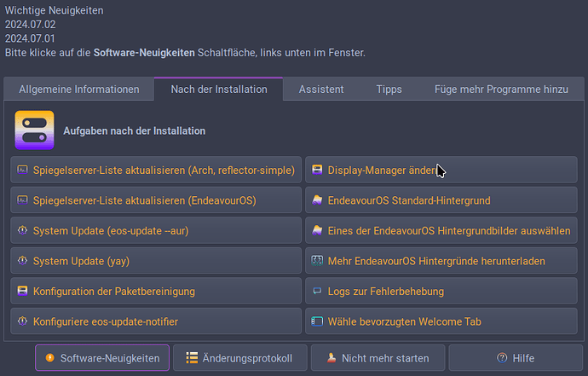Open Konfiguriere eos-update-notifier
The width and height of the screenshot is (588, 376).
pyautogui.click(x=156, y=321)
